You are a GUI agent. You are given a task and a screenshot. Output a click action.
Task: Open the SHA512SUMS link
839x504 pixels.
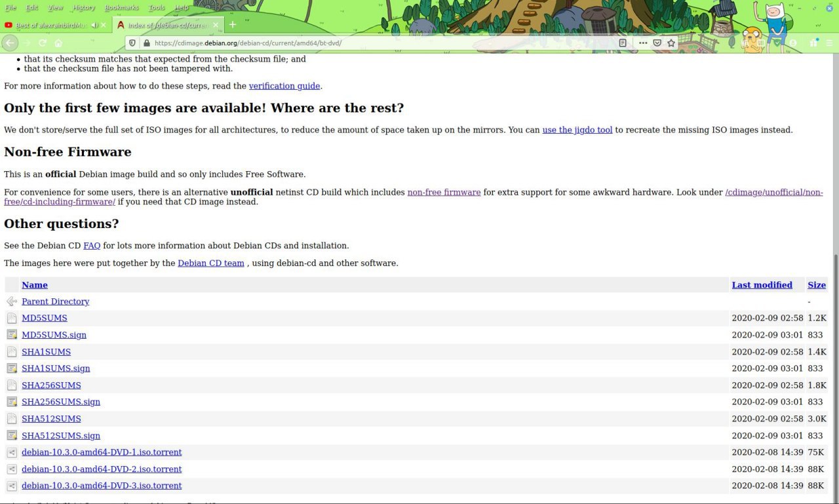(51, 419)
